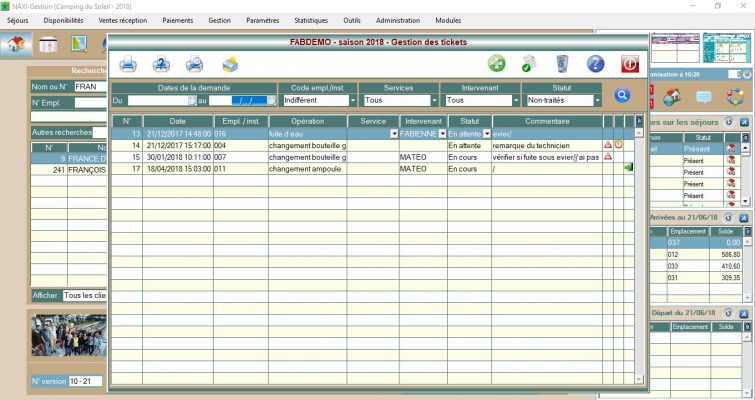755x400 pixels.
Task: Open the Du date calendar picker
Action: point(192,100)
